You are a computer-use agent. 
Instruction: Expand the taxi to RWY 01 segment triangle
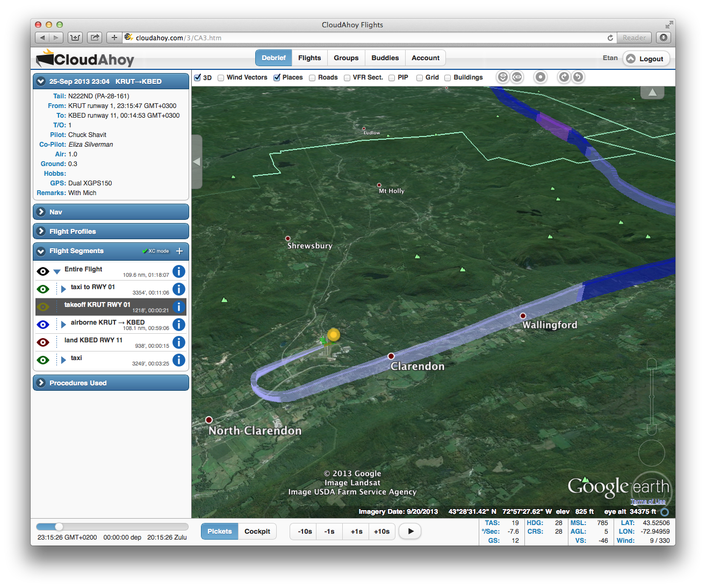[x=63, y=289]
